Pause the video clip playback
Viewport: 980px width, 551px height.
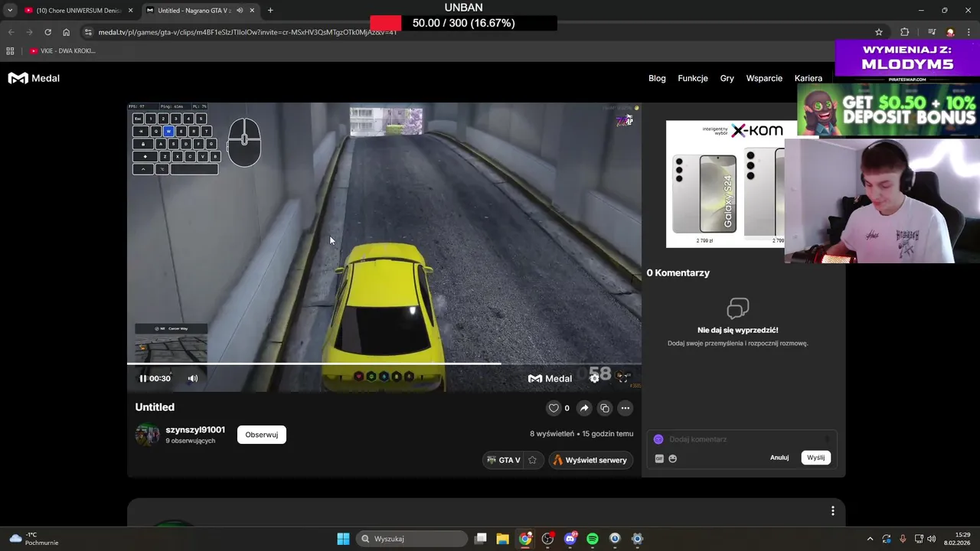[x=143, y=378]
